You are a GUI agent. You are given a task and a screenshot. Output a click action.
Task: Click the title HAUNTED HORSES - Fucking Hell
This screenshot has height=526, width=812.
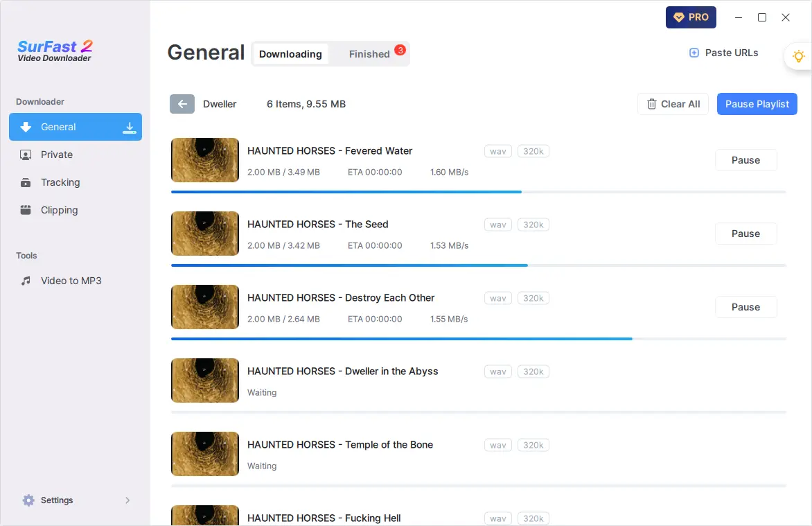point(324,518)
